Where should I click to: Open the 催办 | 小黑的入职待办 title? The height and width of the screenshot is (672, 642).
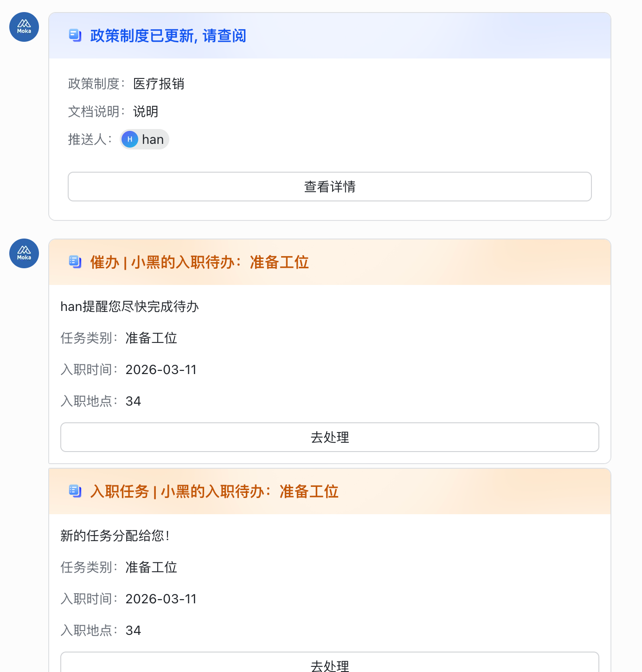[x=199, y=262]
